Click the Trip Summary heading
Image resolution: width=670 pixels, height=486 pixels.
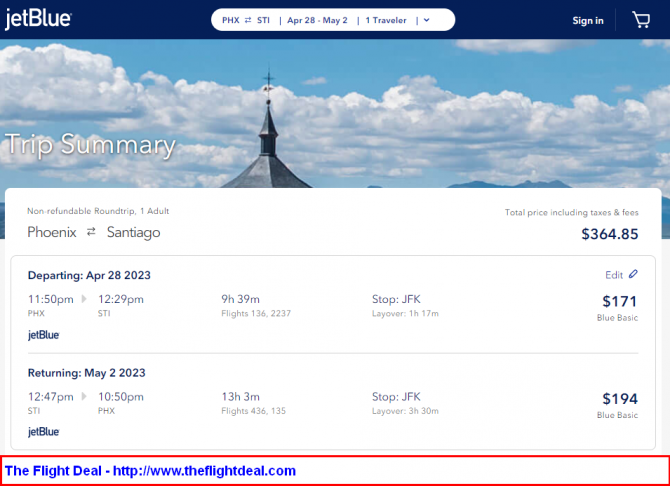(90, 144)
